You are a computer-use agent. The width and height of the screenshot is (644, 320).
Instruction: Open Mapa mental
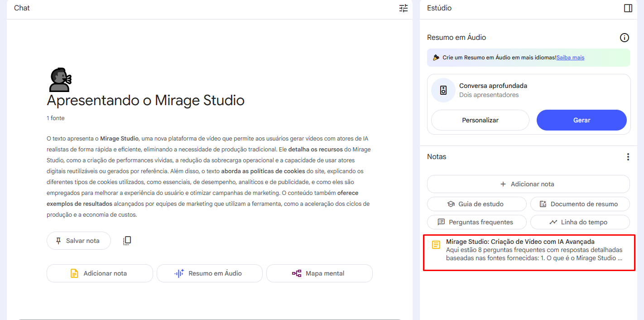pos(319,273)
